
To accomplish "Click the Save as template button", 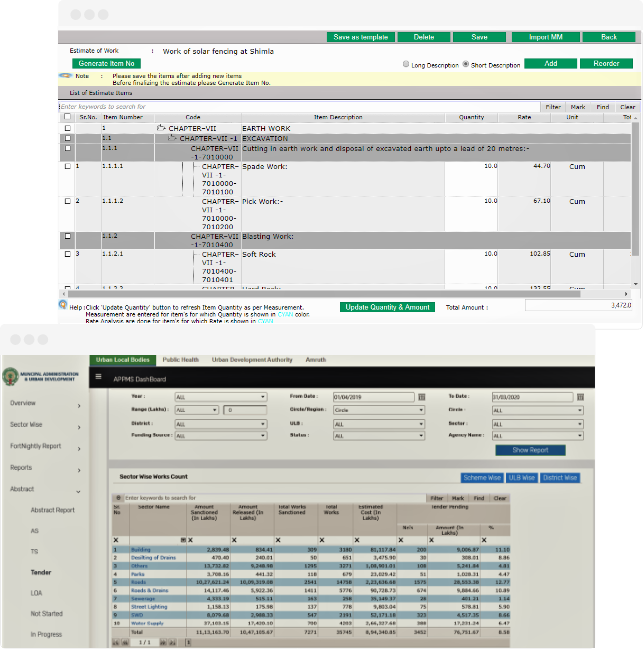I will click(362, 37).
